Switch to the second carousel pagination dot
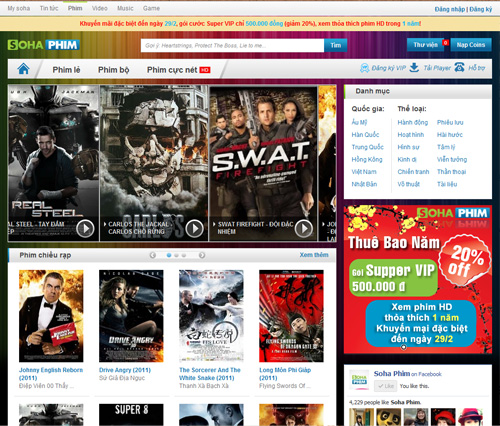Viewport: 500px width, 426px height. point(176,255)
